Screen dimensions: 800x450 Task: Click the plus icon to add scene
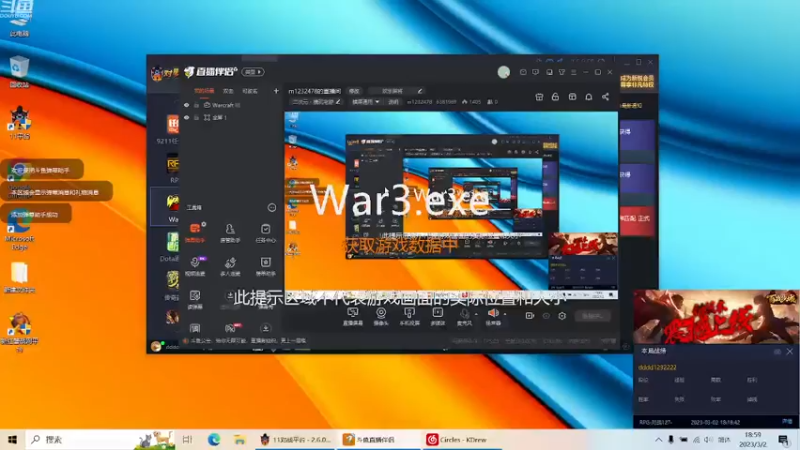coord(276,91)
